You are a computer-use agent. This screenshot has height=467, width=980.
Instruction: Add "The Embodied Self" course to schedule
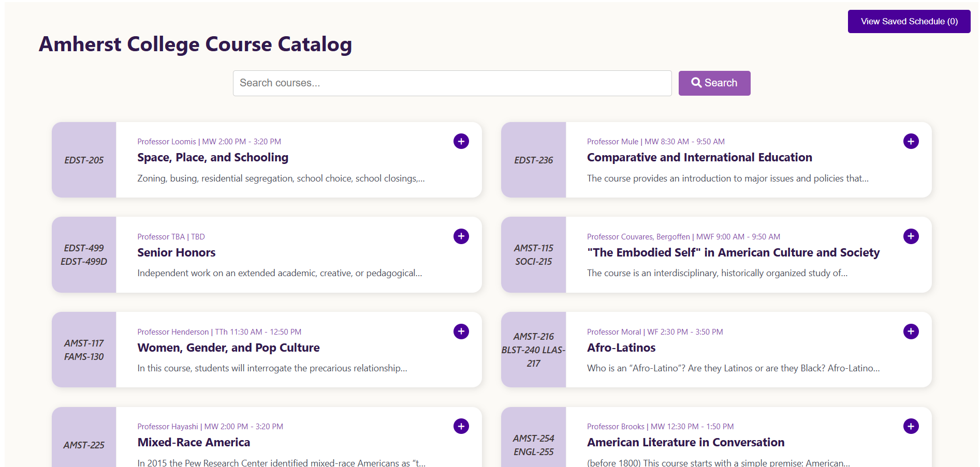click(x=911, y=236)
